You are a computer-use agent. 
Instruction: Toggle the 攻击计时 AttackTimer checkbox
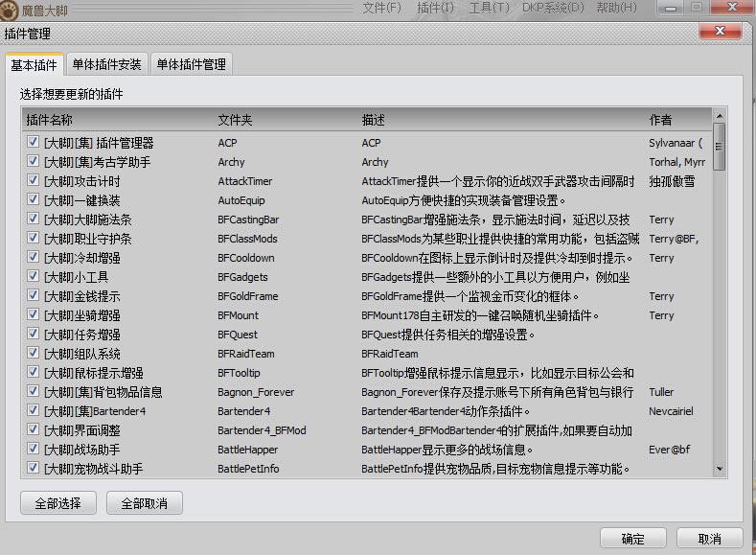(33, 180)
